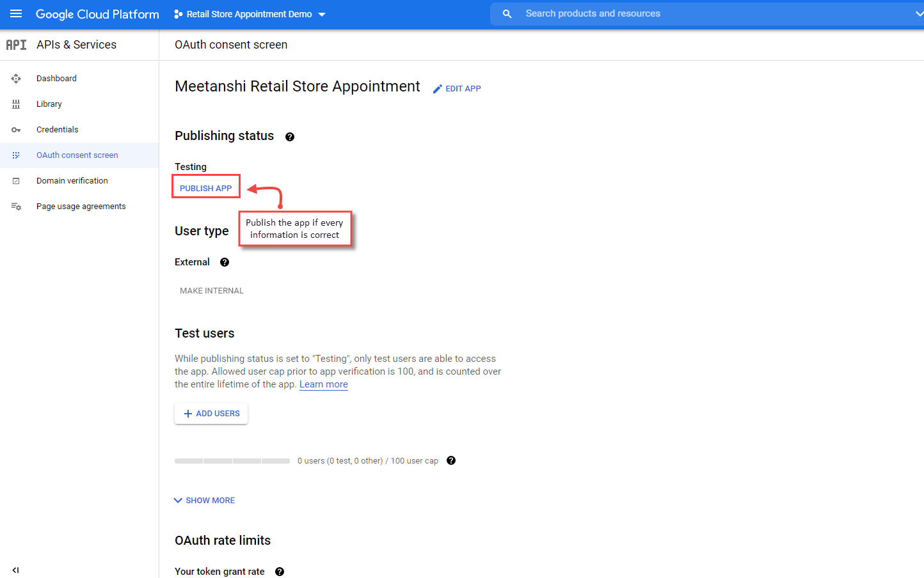Expand the search bar dropdown arrow
924x578 pixels.
pos(919,13)
